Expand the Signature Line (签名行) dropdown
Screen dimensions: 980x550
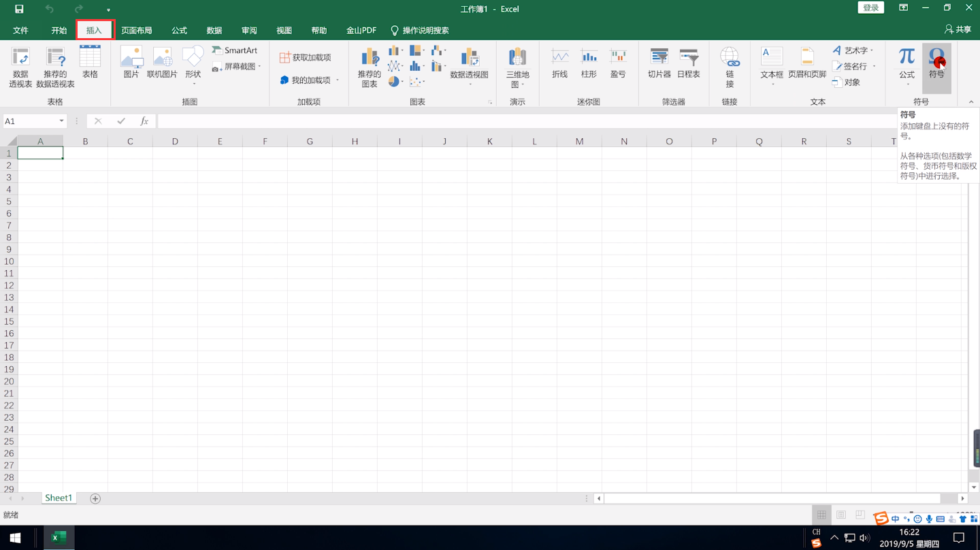874,67
